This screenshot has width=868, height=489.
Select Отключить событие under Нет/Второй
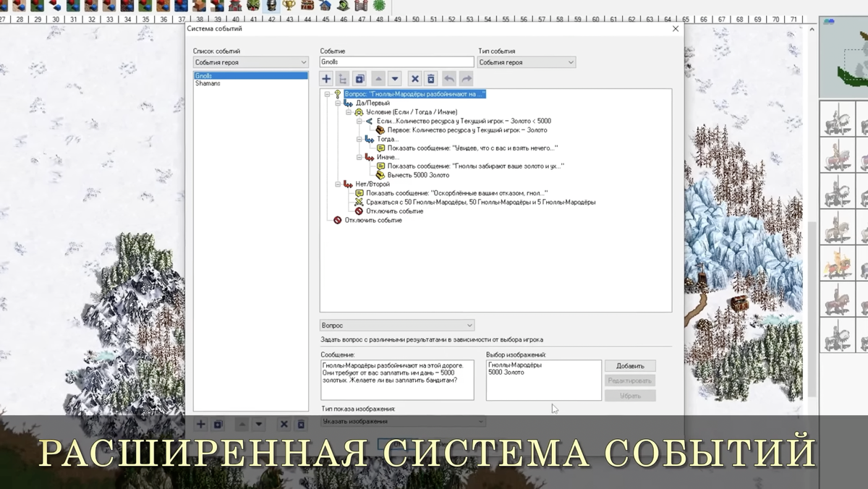tap(394, 211)
